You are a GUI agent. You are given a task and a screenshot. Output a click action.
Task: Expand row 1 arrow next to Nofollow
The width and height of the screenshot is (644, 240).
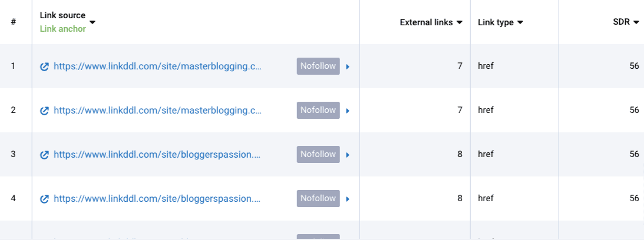pyautogui.click(x=348, y=66)
